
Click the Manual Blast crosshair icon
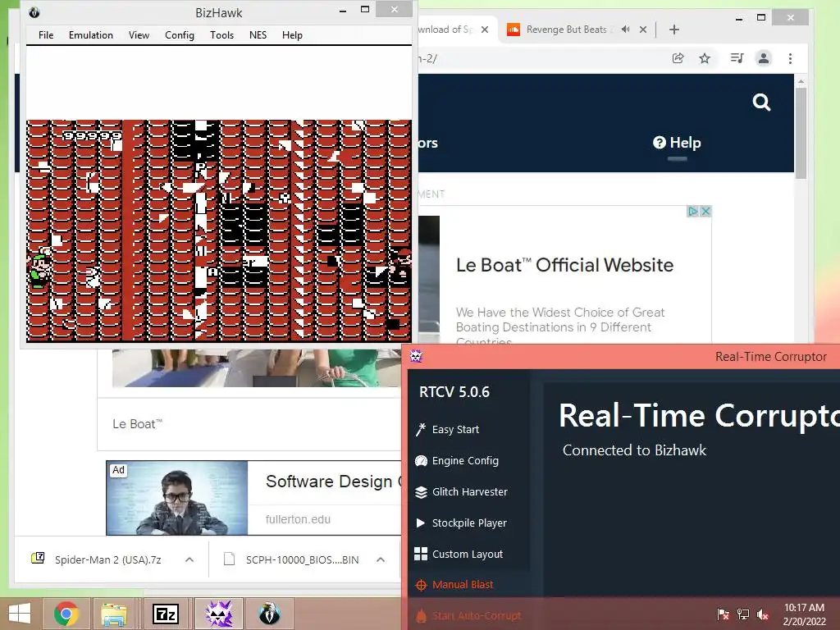click(x=421, y=585)
